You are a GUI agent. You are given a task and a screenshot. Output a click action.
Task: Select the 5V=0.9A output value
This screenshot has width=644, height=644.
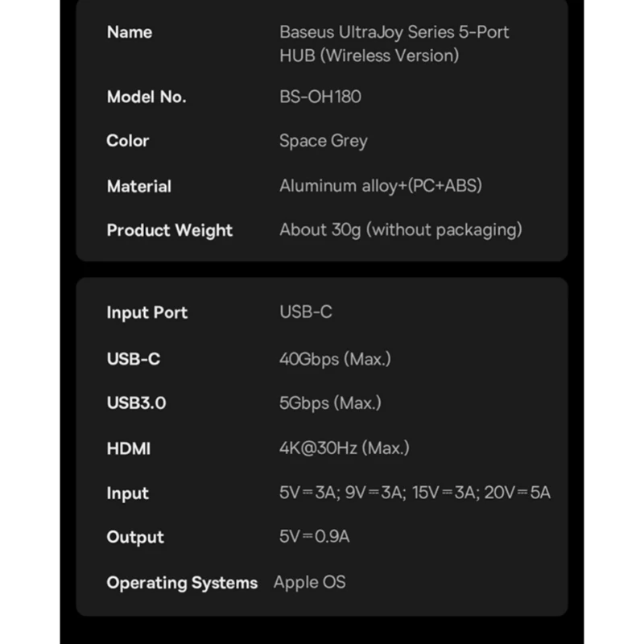[x=314, y=537]
